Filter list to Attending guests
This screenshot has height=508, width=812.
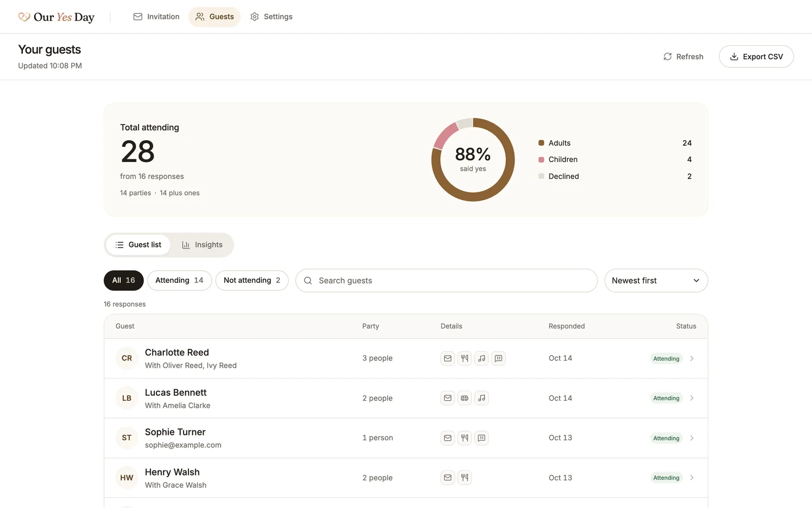(179, 280)
